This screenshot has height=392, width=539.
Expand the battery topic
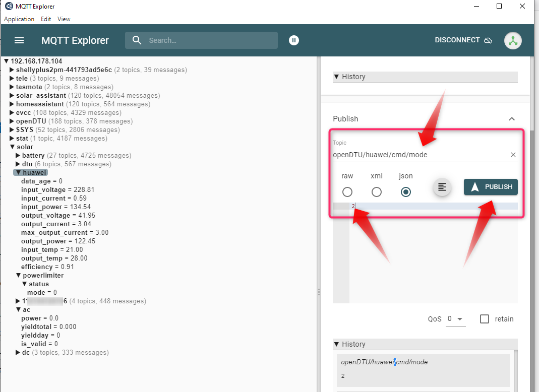[18, 156]
